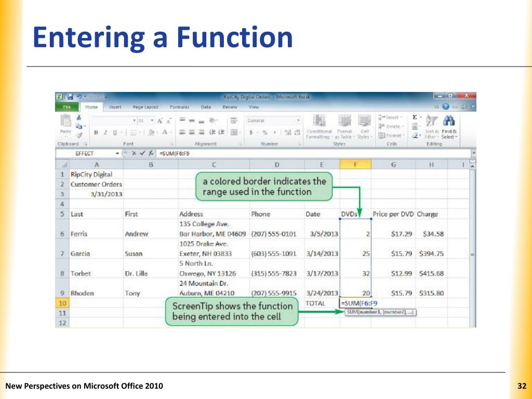Open the File tab

click(67, 107)
